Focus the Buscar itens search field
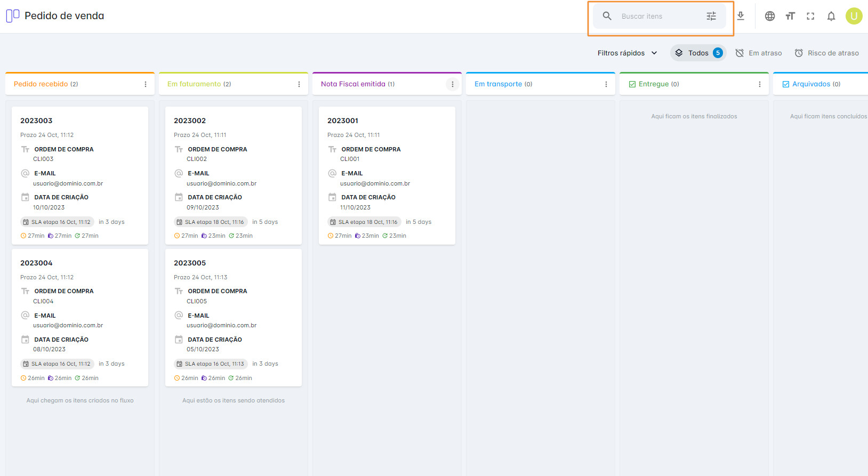868x476 pixels. click(660, 17)
